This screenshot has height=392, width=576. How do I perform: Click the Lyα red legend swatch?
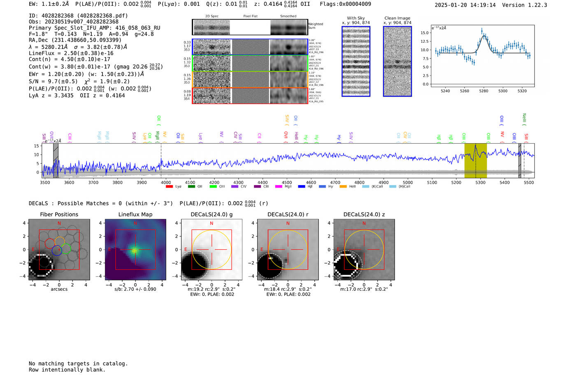click(169, 186)
